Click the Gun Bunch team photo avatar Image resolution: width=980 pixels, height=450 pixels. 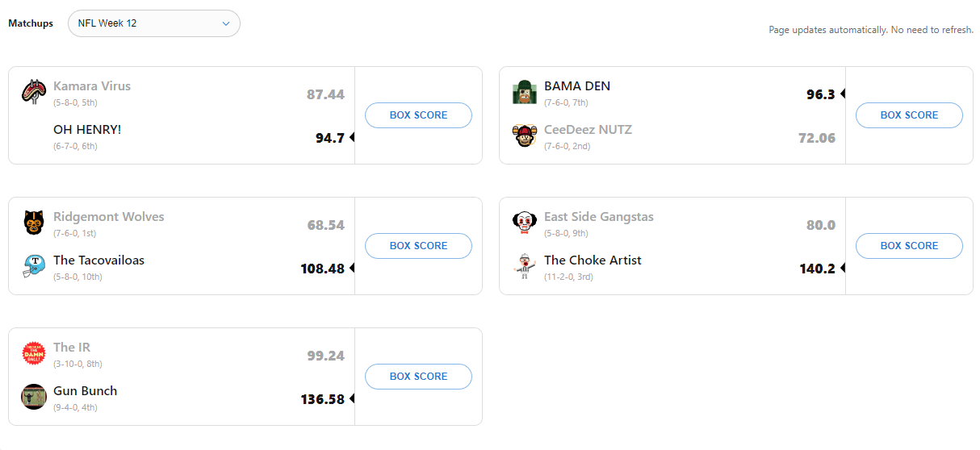[34, 397]
